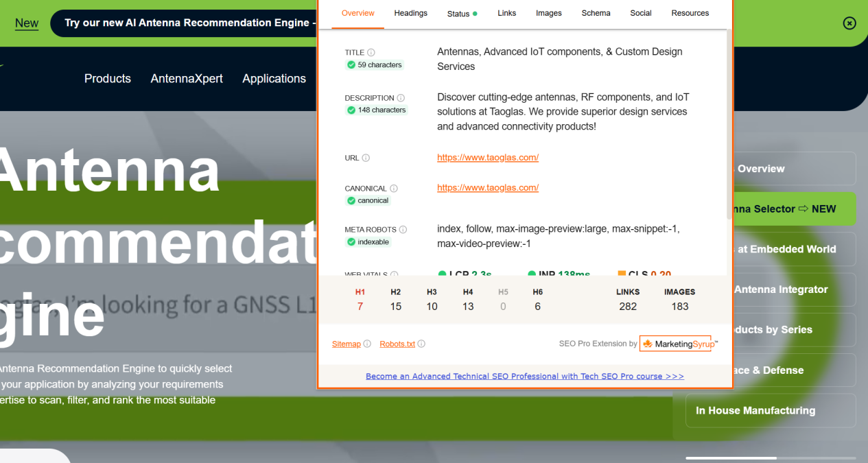Open the canonical https://www.taoglas.com/ link
868x463 pixels.
[488, 187]
